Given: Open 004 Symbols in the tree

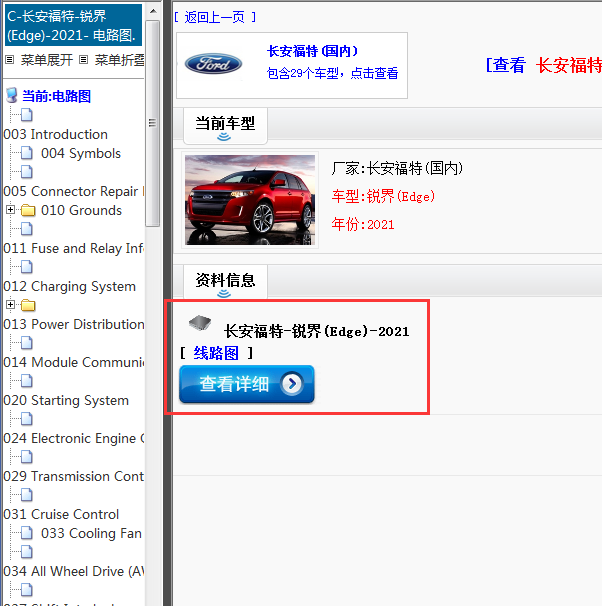Looking at the screenshot, I should tap(81, 153).
